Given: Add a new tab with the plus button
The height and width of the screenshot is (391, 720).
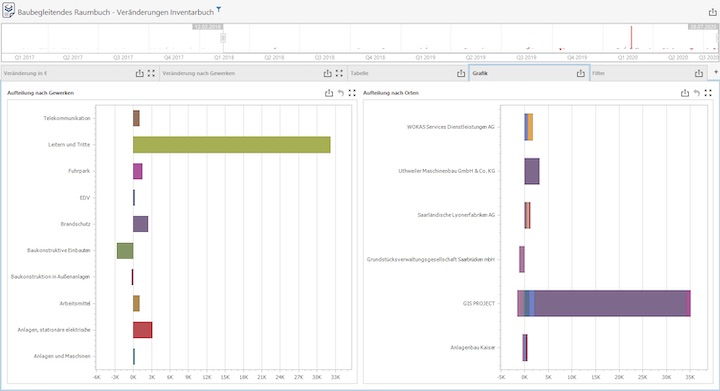Looking at the screenshot, I should (715, 73).
